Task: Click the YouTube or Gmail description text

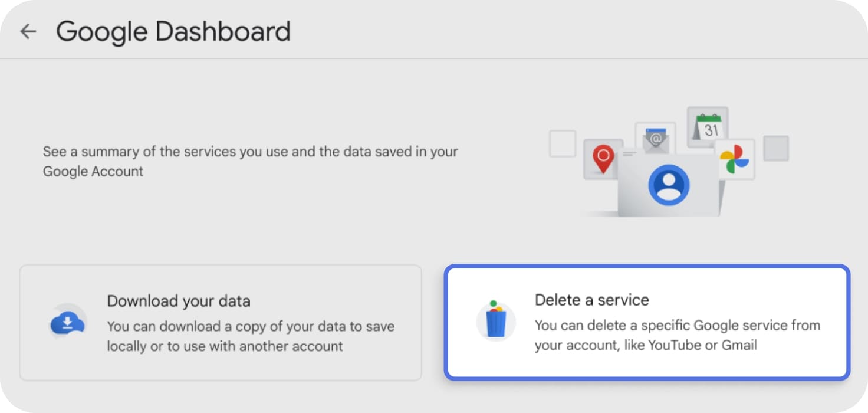Action: [x=676, y=335]
